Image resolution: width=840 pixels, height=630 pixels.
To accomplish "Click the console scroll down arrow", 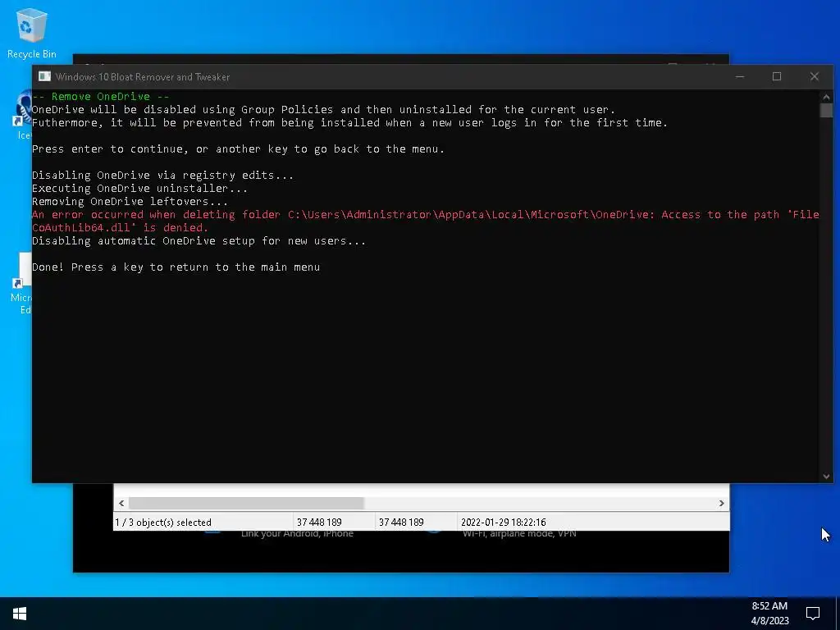I will pyautogui.click(x=826, y=476).
